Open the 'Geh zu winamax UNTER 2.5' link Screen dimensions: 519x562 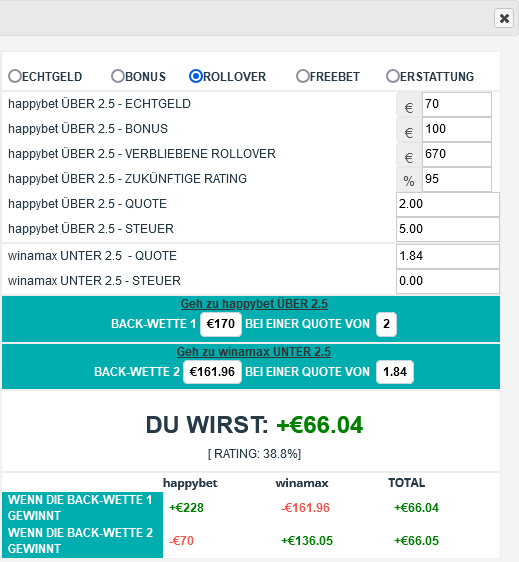pos(254,352)
